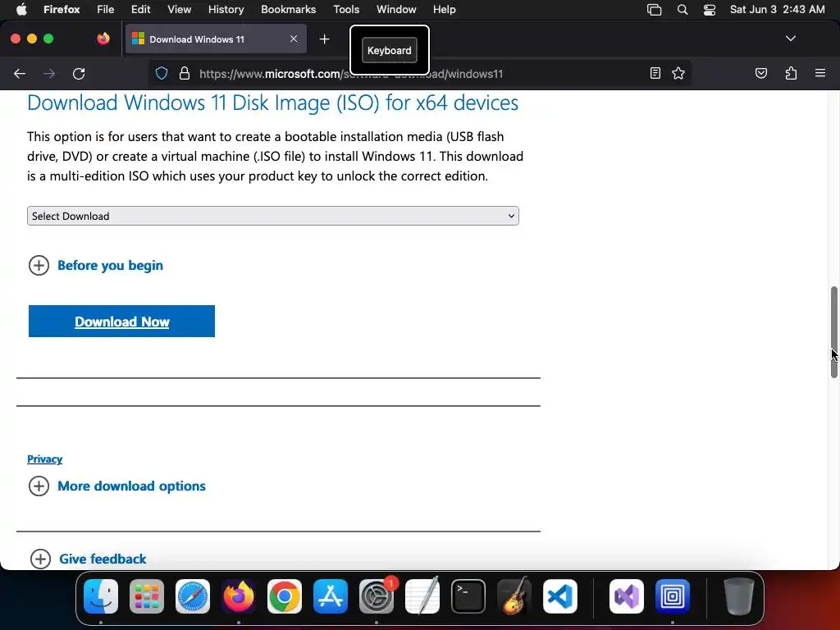The width and height of the screenshot is (840, 630).
Task: Click Firefox icon in the Dock
Action: (239, 596)
